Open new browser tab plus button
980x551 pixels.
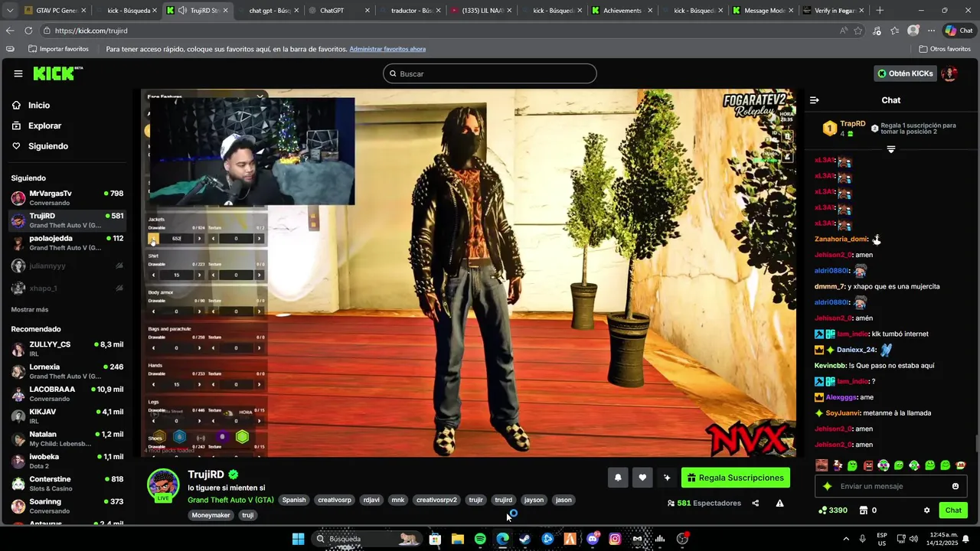click(x=880, y=11)
